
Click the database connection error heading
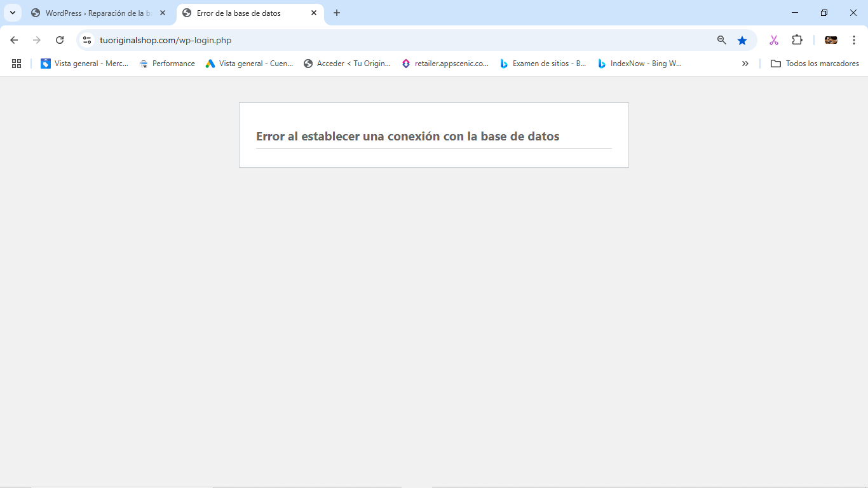coord(407,136)
